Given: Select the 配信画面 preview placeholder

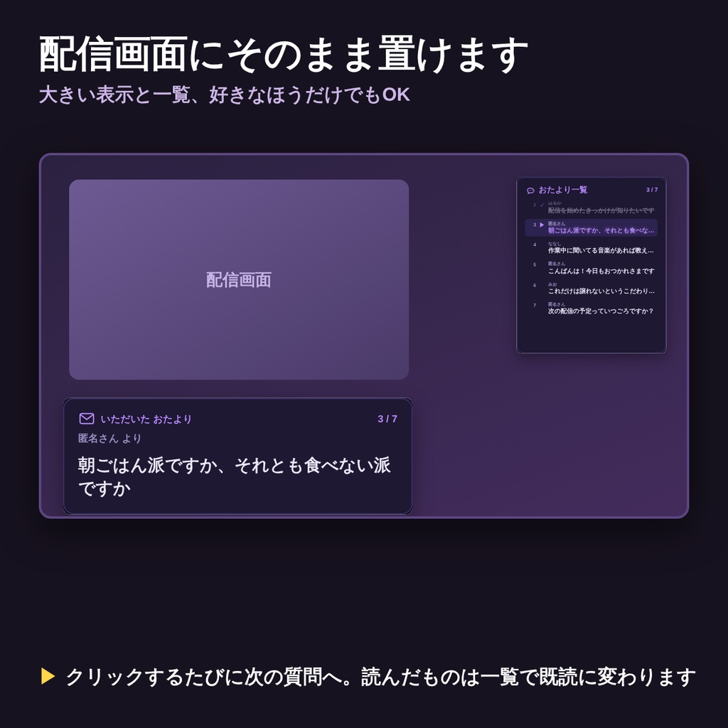Looking at the screenshot, I should [239, 279].
